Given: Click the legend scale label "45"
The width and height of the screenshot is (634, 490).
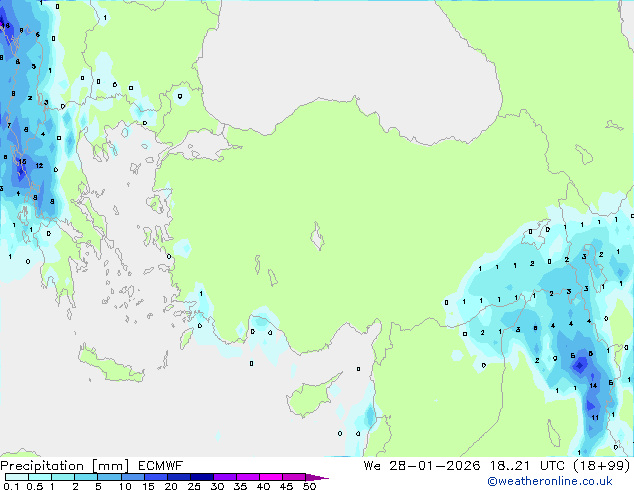Looking at the screenshot, I should [x=286, y=486].
